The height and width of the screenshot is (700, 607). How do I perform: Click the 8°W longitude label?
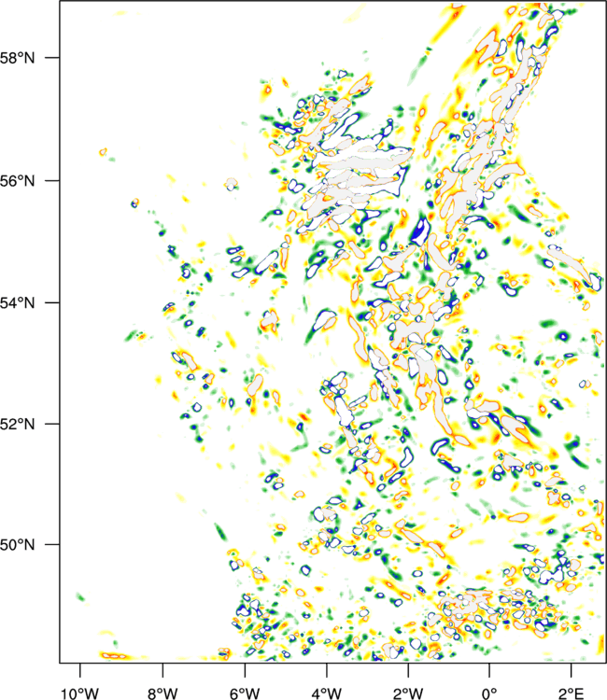[x=162, y=693]
